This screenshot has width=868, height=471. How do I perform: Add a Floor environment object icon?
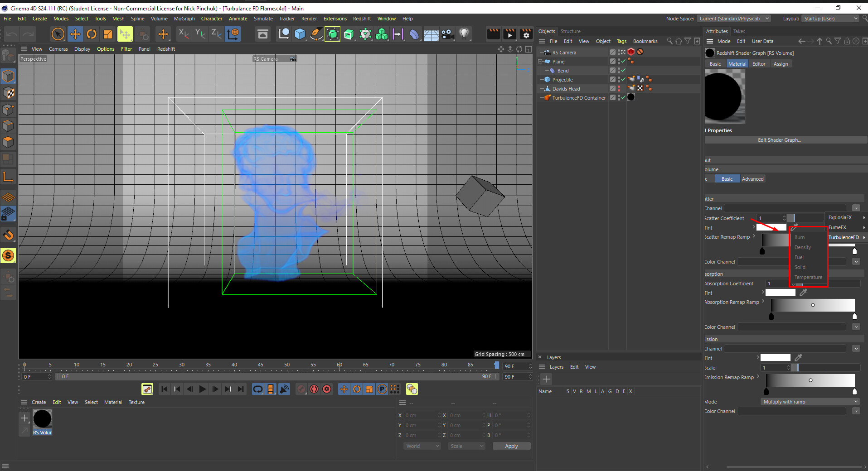point(431,34)
